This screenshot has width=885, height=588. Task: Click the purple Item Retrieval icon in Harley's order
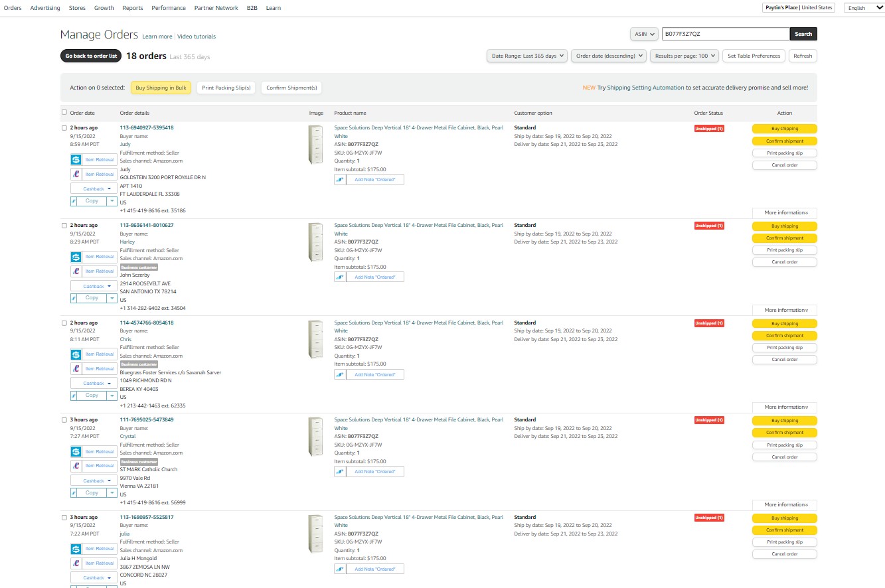[76, 271]
